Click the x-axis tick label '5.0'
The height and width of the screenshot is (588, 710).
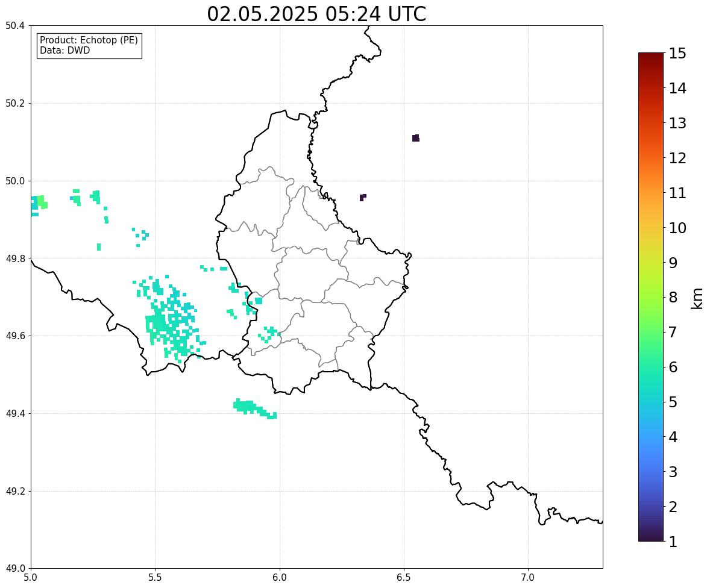31,577
